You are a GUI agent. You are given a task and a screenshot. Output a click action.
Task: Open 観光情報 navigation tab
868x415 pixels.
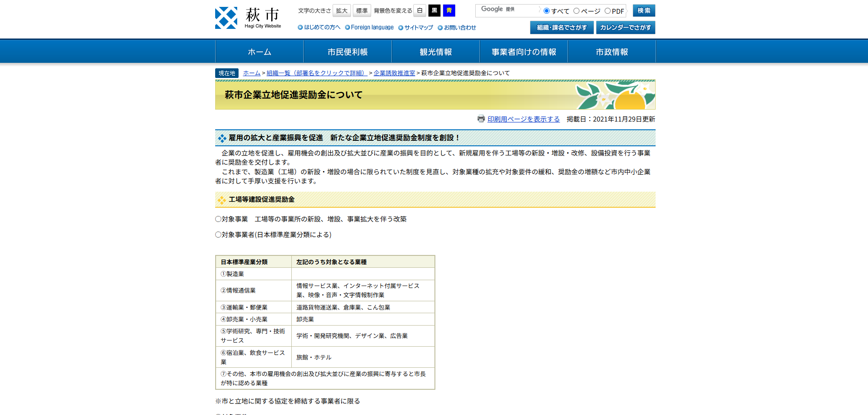436,52
